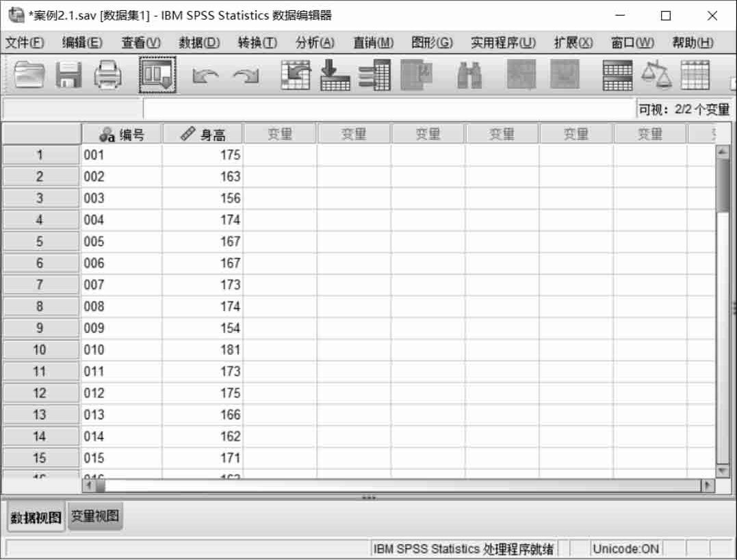
Task: Select cell 001 in 编号 column
Action: 122,155
